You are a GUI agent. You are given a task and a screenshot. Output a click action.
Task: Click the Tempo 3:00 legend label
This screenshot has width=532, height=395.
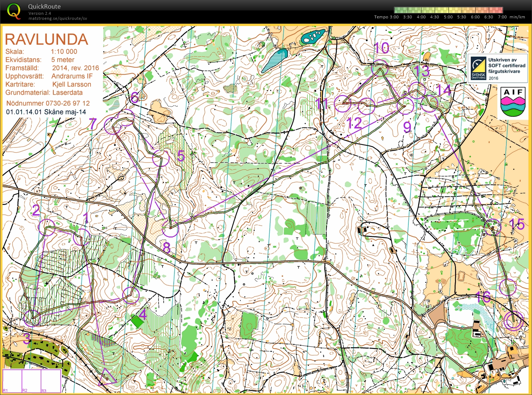386,17
